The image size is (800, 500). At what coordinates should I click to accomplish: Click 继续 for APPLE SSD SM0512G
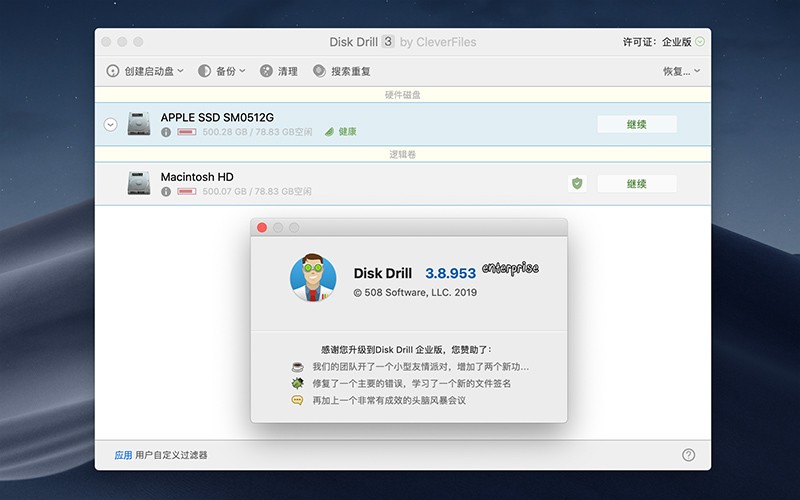[x=637, y=124]
